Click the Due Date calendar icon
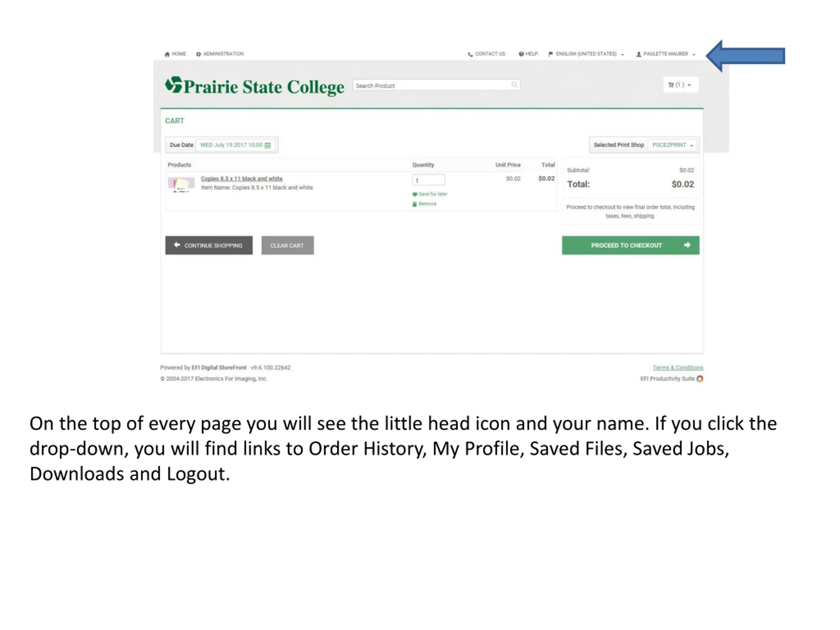Screen dimensions: 840x630 (x=268, y=145)
